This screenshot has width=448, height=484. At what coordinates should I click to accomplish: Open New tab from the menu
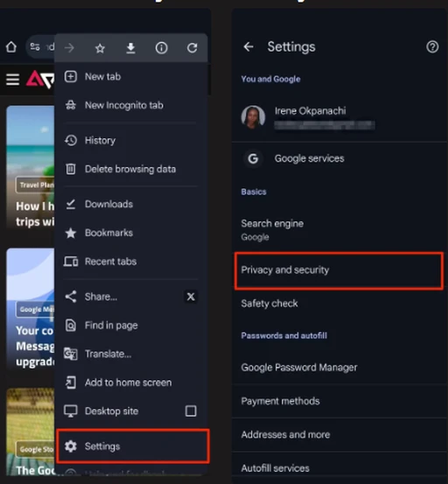(x=132, y=76)
